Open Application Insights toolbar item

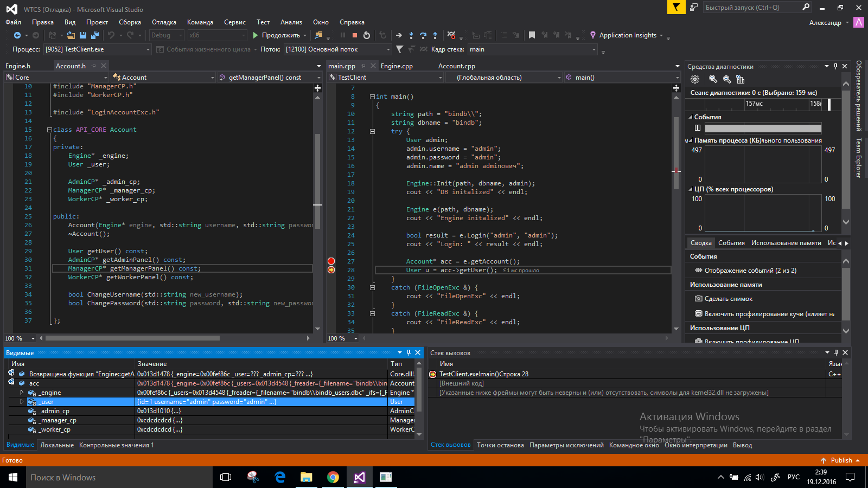pos(626,35)
